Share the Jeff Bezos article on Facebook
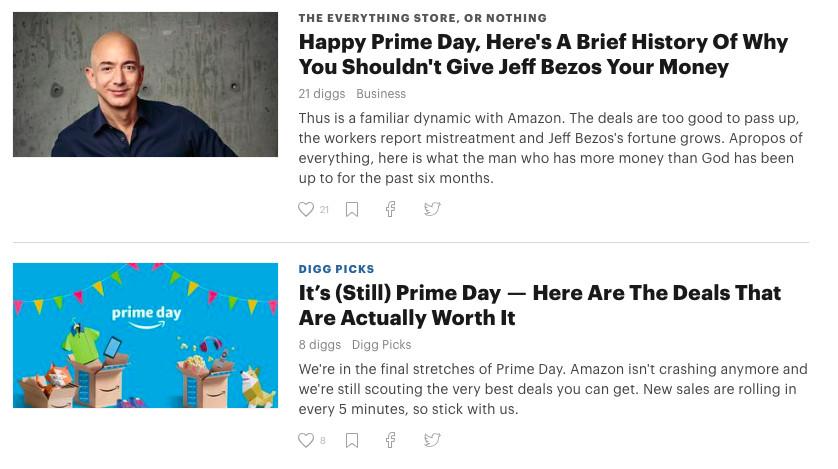This screenshot has width=838, height=469. coord(391,209)
